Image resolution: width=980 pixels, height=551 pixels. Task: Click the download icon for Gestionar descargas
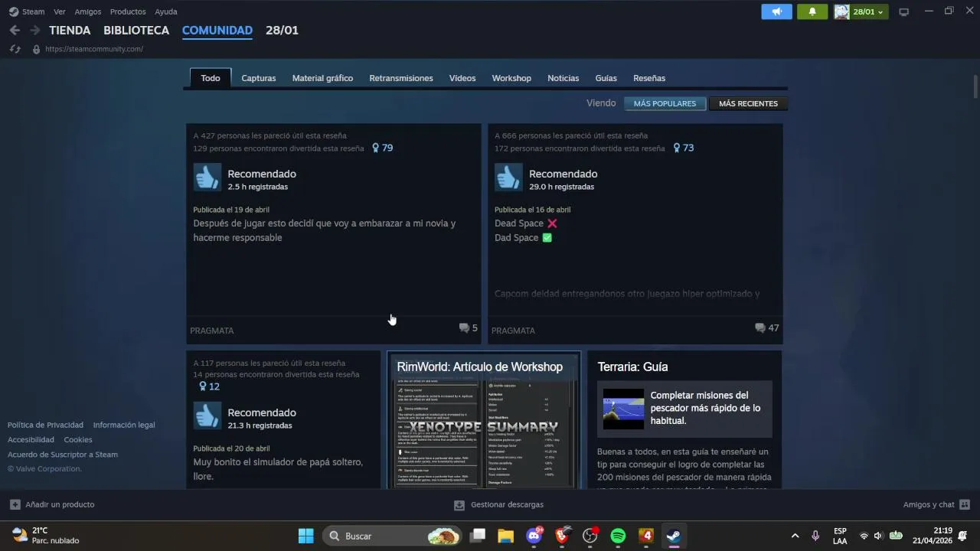pyautogui.click(x=459, y=505)
